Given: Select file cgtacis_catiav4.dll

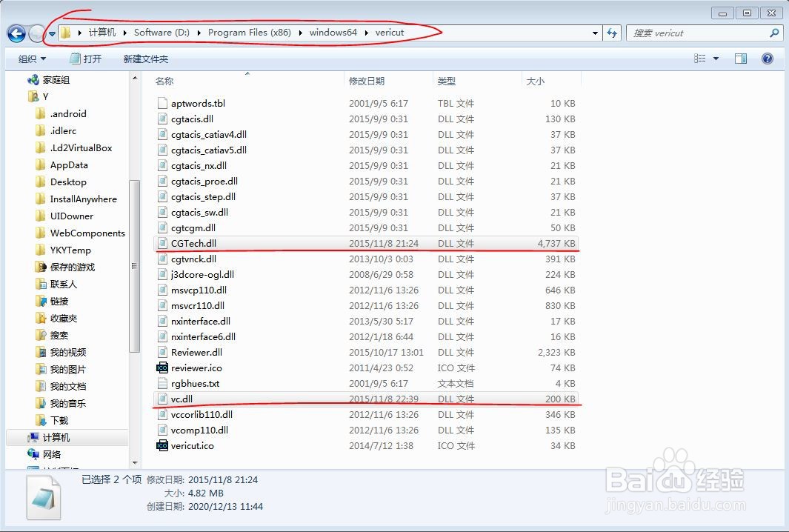Looking at the screenshot, I should [x=209, y=134].
